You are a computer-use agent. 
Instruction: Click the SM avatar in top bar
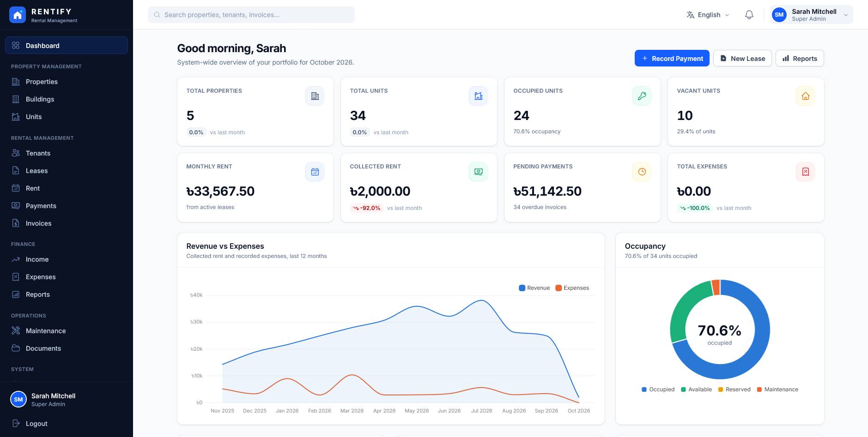[x=779, y=15]
